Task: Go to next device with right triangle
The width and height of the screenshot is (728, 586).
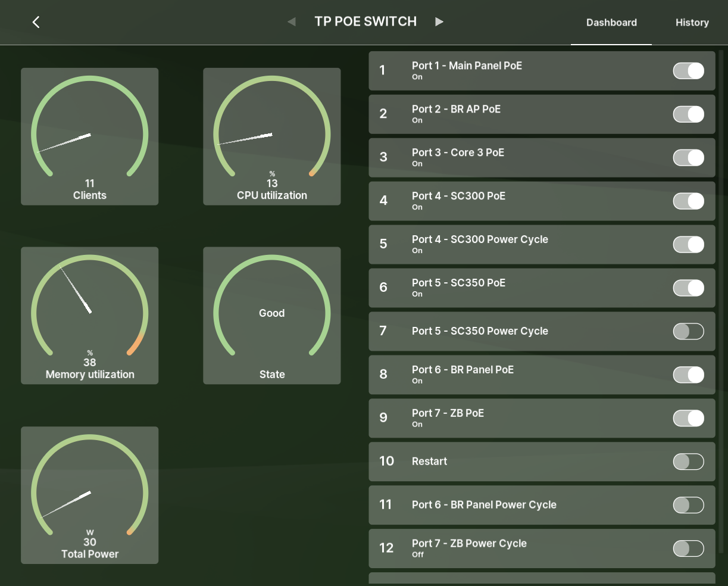Action: (x=439, y=22)
